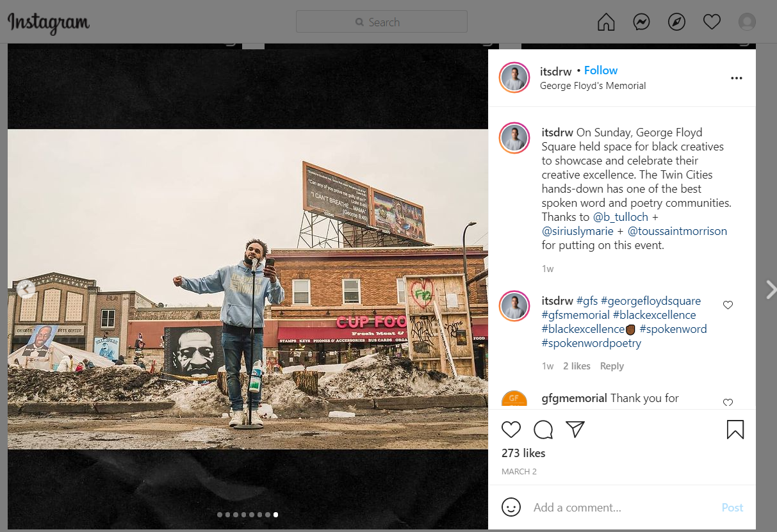Image resolution: width=777 pixels, height=532 pixels.
Task: Open the Messenger direct messages icon
Action: coord(641,22)
